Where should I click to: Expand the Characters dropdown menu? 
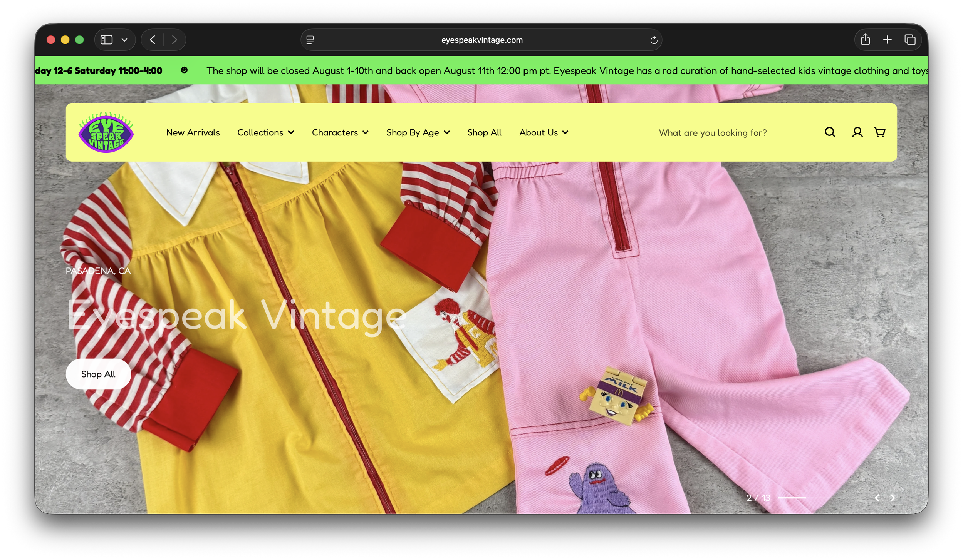pos(340,132)
